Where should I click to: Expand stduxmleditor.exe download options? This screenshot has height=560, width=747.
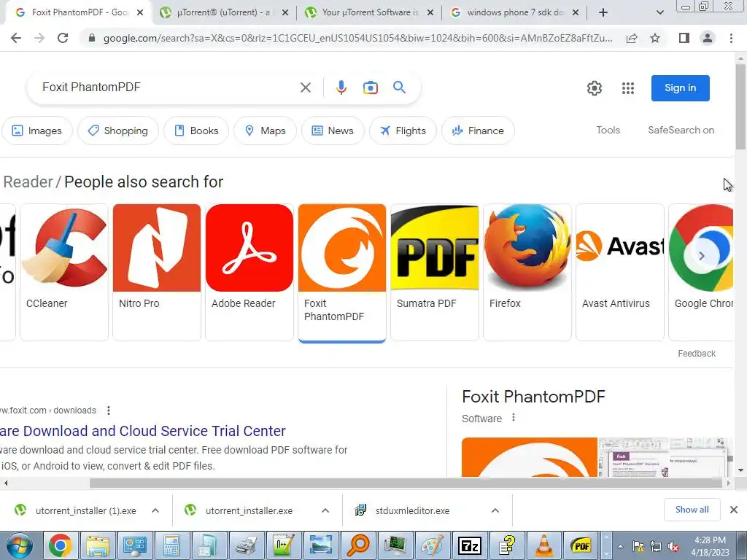pyautogui.click(x=495, y=510)
